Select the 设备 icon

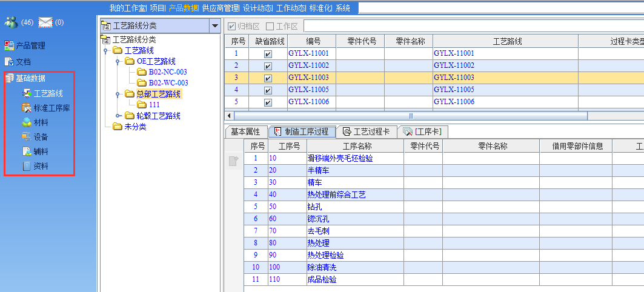pos(27,137)
